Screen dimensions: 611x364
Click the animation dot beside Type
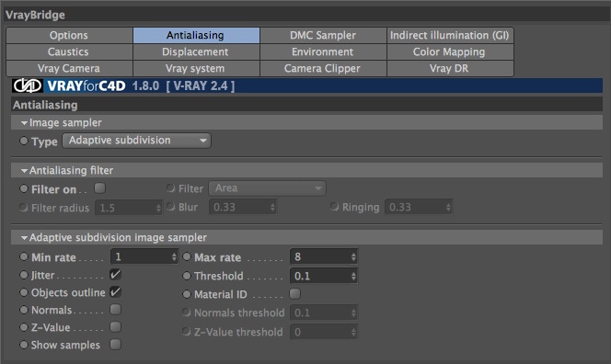(24, 141)
